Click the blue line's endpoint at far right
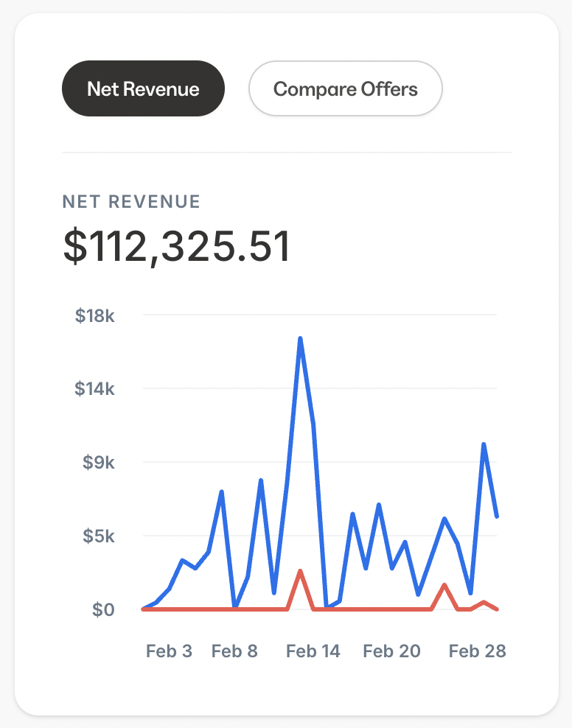This screenshot has height=728, width=572. 497,516
